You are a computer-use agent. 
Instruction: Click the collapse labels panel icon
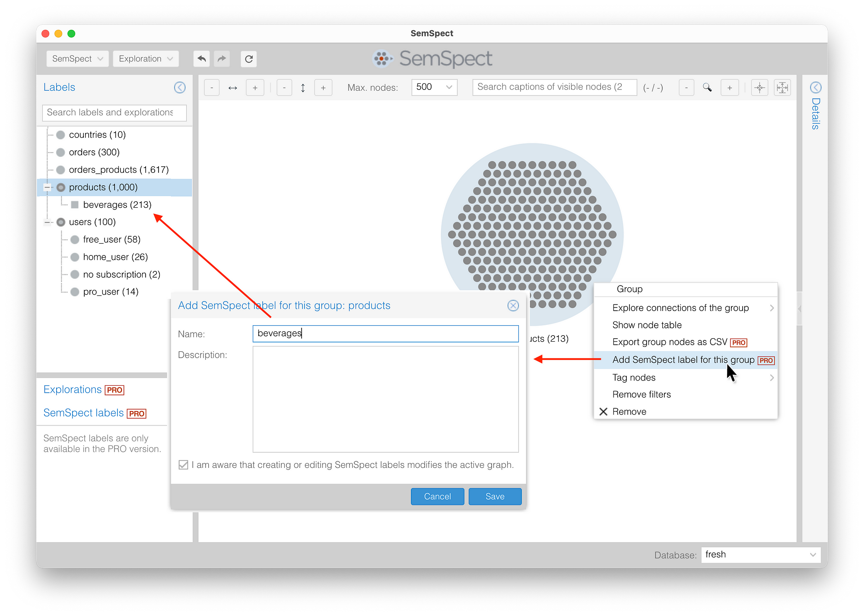coord(180,87)
